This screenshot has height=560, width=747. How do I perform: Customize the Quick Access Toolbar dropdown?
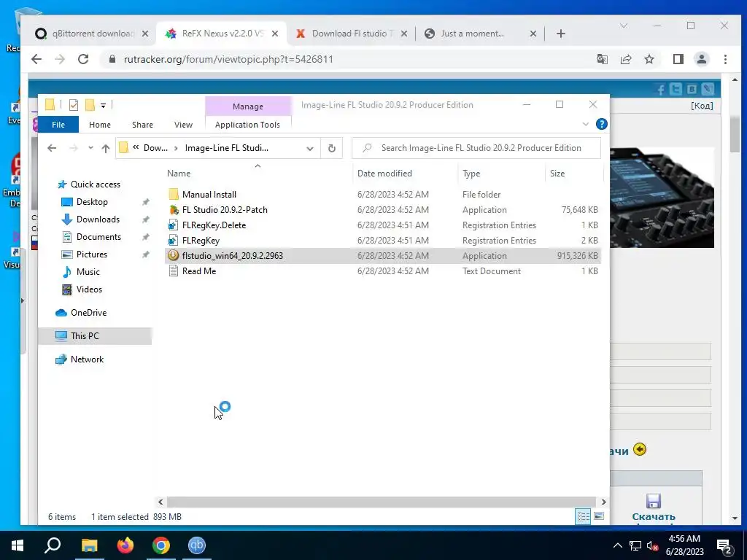pyautogui.click(x=104, y=105)
